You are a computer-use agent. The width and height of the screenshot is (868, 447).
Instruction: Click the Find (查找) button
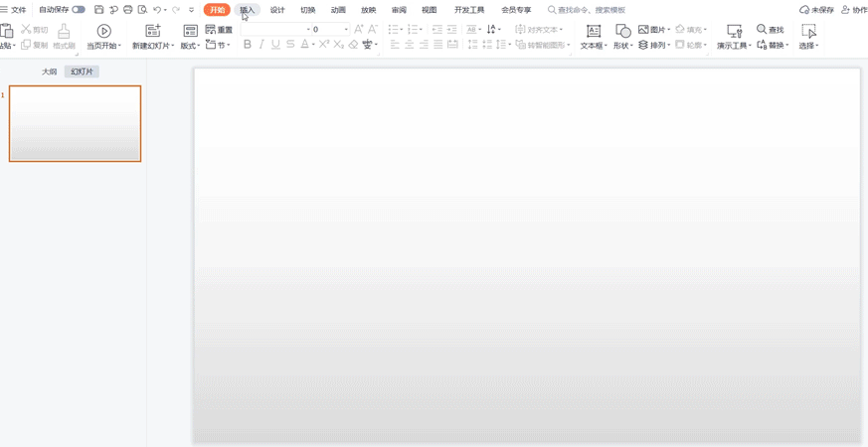click(771, 30)
